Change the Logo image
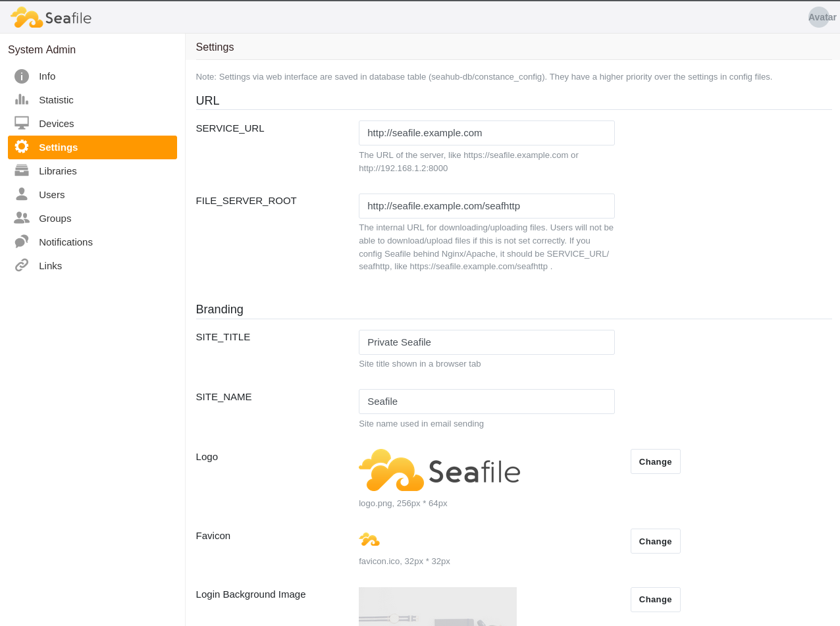This screenshot has width=840, height=626. [x=655, y=461]
